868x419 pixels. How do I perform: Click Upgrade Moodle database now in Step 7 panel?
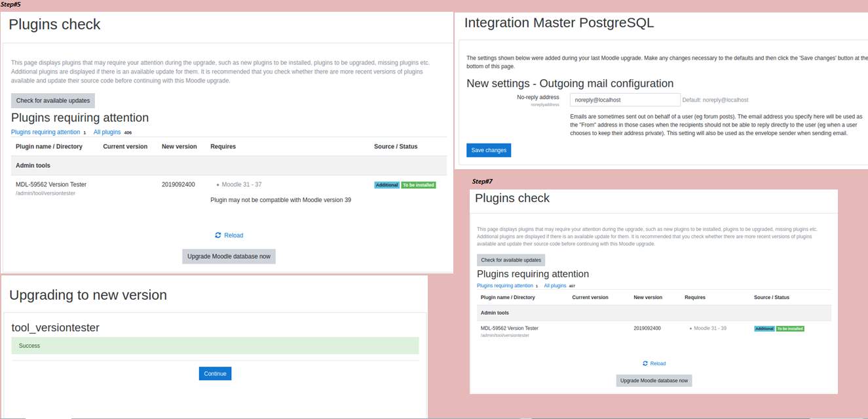pos(654,380)
